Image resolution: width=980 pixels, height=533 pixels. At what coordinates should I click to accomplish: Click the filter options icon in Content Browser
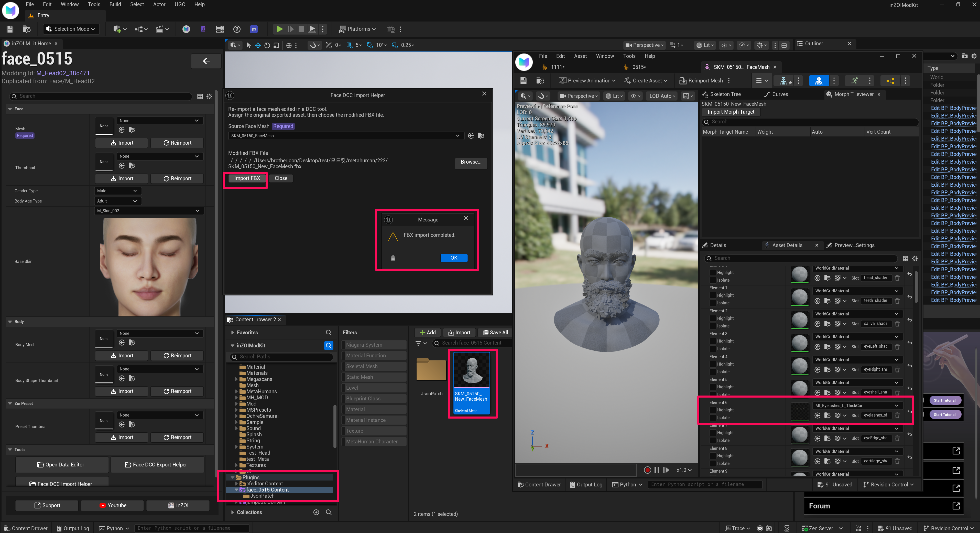[421, 343]
